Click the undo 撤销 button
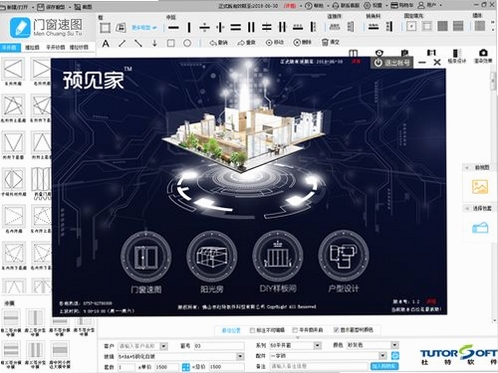The height and width of the screenshot is (373, 498). point(219,43)
